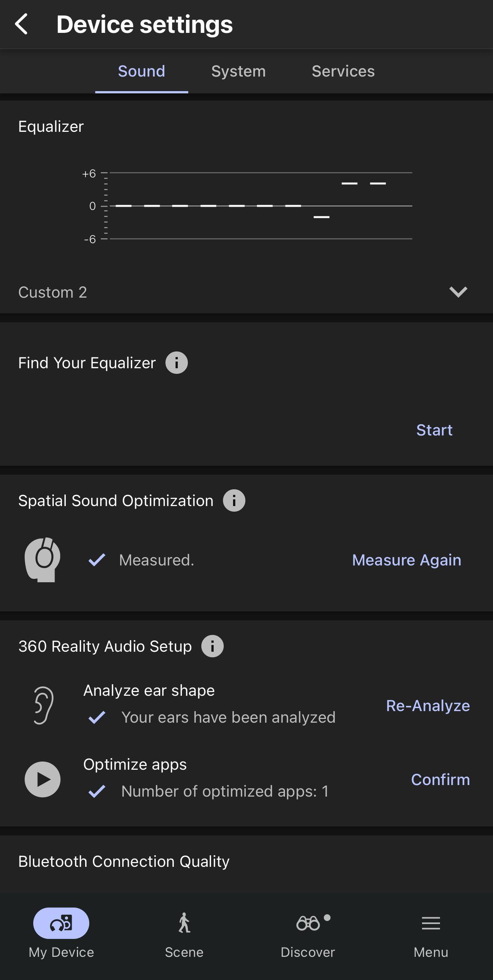Show 360 Reality Audio Setup info
This screenshot has width=493, height=980.
pos(212,646)
